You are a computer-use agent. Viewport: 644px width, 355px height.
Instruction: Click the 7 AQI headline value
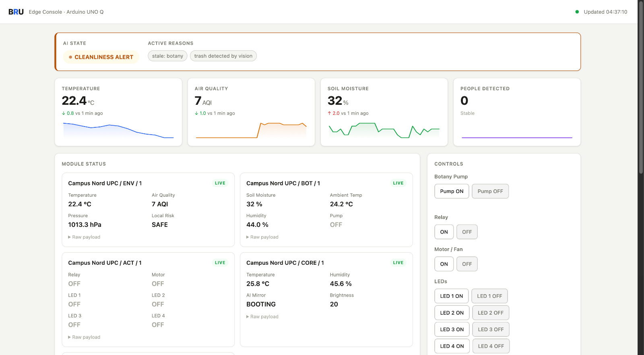203,101
